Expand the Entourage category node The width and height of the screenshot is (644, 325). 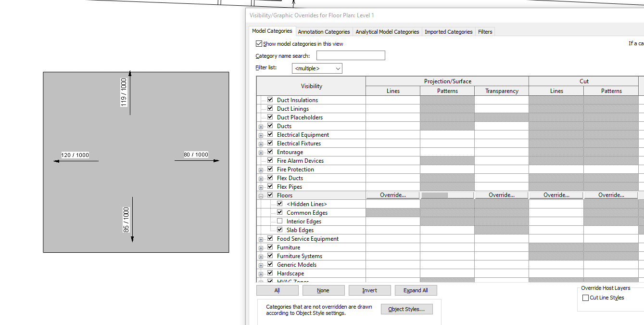[261, 153]
